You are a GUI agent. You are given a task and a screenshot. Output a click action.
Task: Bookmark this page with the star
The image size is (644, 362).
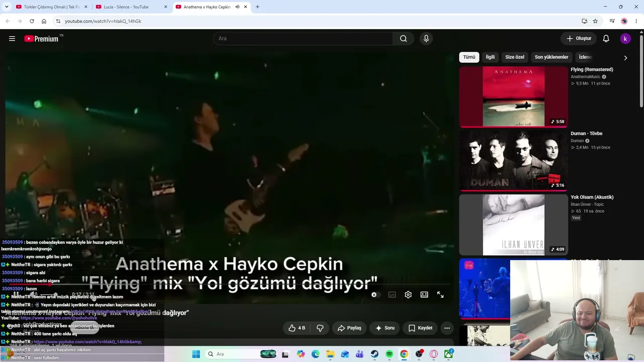pos(595,21)
